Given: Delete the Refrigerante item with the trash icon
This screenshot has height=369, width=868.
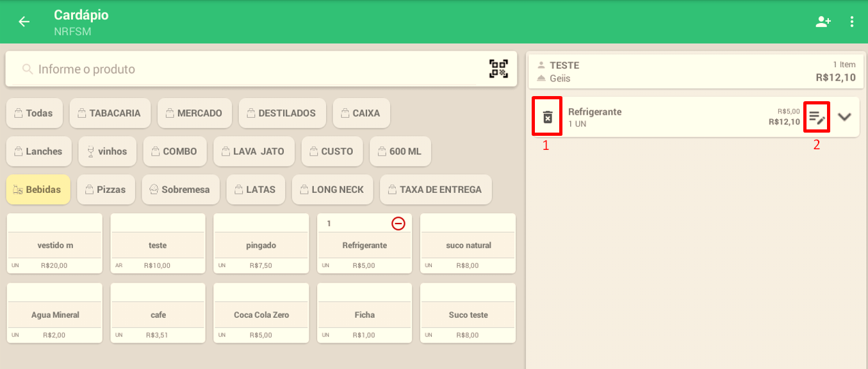Looking at the screenshot, I should coord(548,117).
